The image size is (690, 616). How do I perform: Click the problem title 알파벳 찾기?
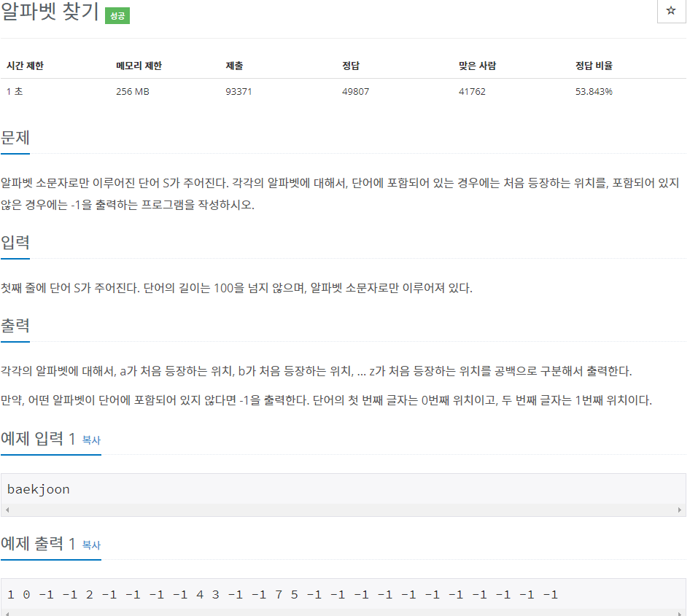[50, 11]
